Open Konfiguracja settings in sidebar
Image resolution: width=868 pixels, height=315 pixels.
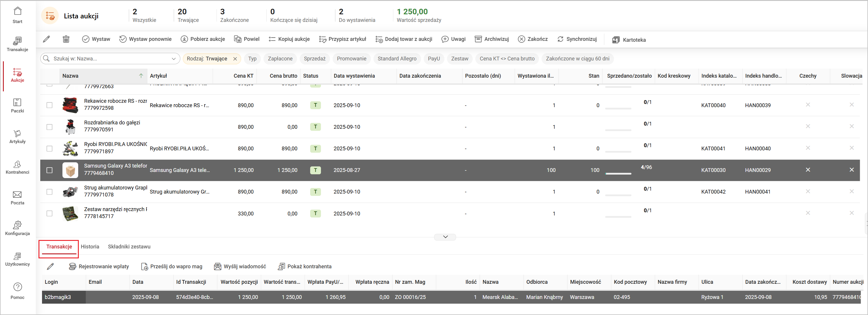pos(17,228)
